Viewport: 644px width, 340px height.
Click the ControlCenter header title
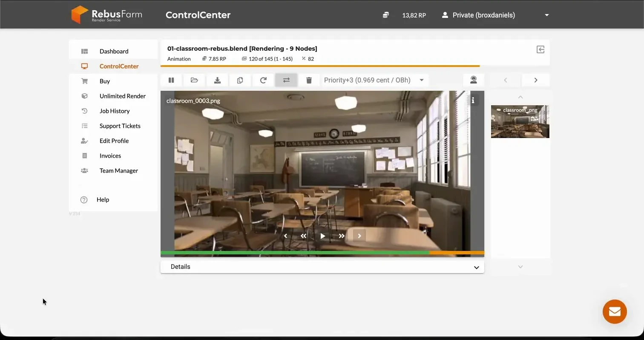[x=198, y=15]
